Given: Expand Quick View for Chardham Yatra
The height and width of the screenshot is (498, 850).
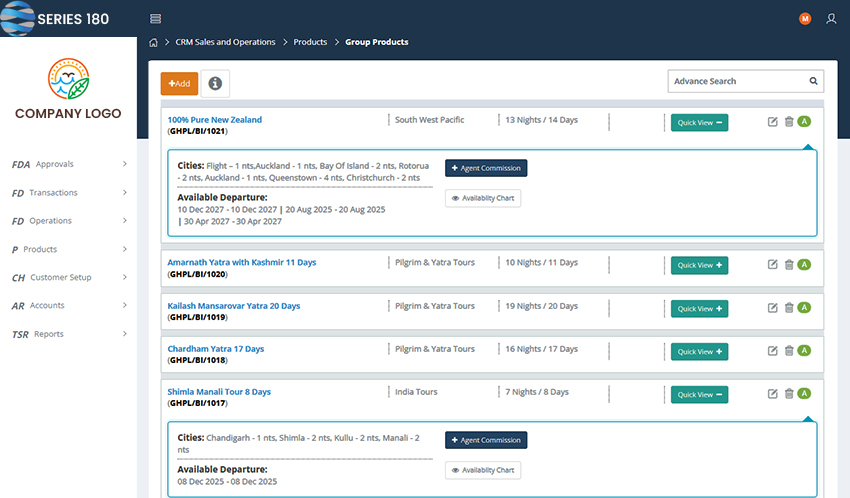Looking at the screenshot, I should tap(699, 352).
